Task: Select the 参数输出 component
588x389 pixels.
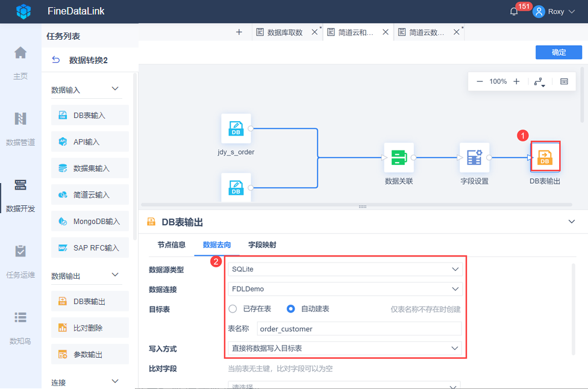Action: click(x=90, y=354)
